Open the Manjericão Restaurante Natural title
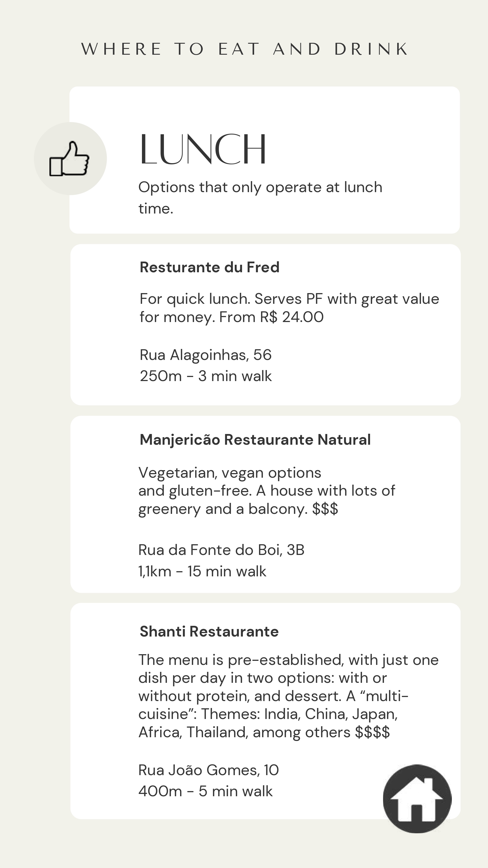 pyautogui.click(x=255, y=440)
